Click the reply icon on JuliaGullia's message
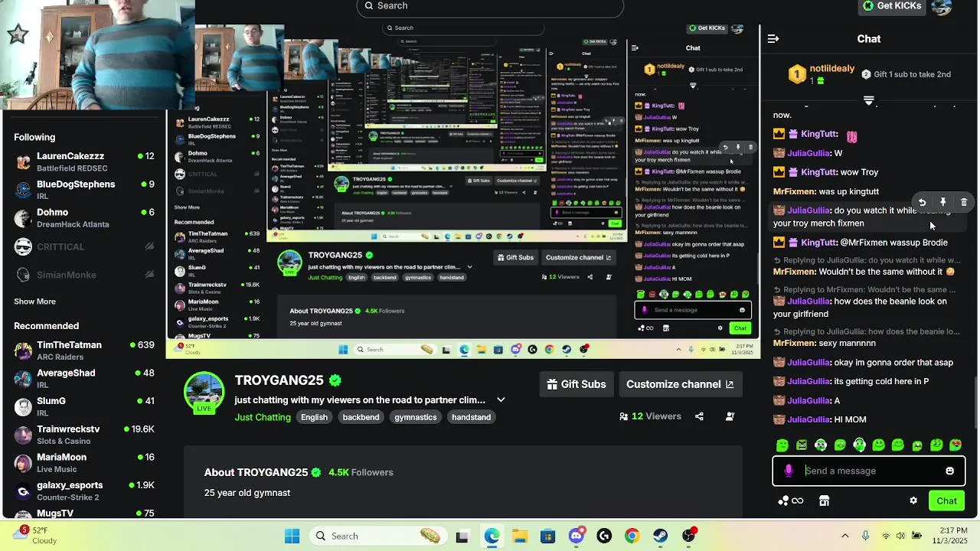This screenshot has width=980, height=551. [922, 203]
